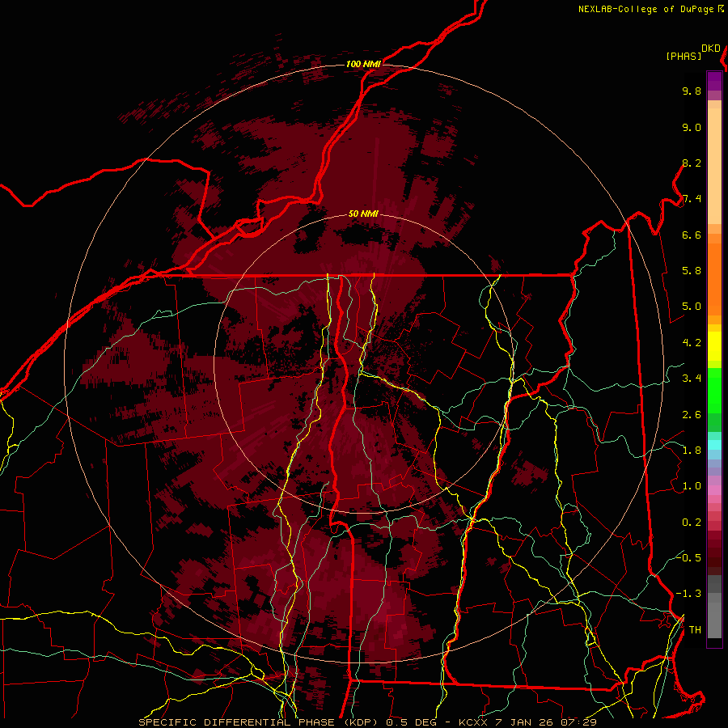Click the yellow band beside 4.2 on the scale
The width and height of the screenshot is (728, 728).
pyautogui.click(x=714, y=346)
